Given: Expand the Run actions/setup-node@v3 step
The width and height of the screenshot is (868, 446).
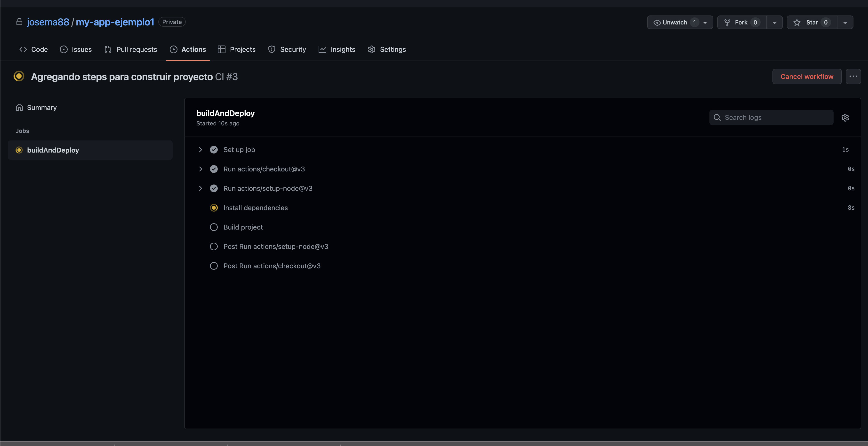Looking at the screenshot, I should [x=201, y=188].
